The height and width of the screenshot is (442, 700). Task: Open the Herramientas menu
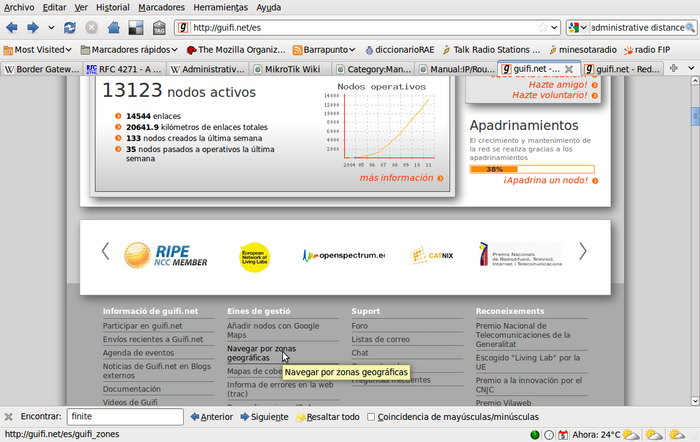pos(221,7)
